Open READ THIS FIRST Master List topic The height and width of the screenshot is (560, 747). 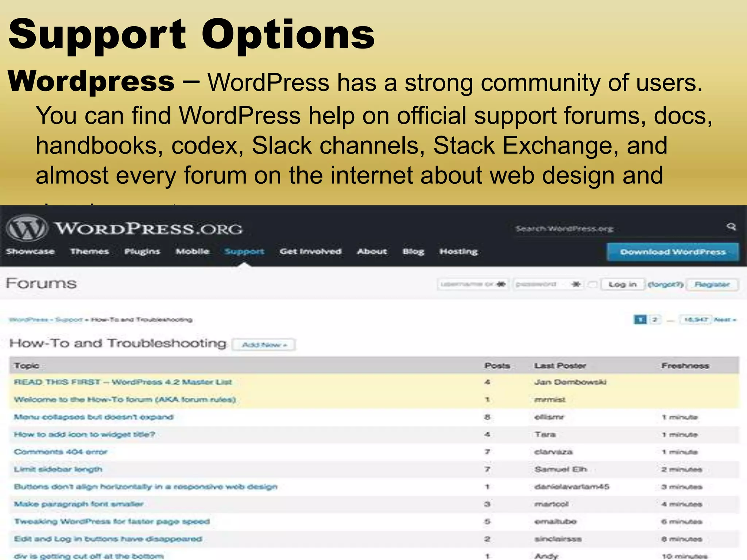(123, 382)
